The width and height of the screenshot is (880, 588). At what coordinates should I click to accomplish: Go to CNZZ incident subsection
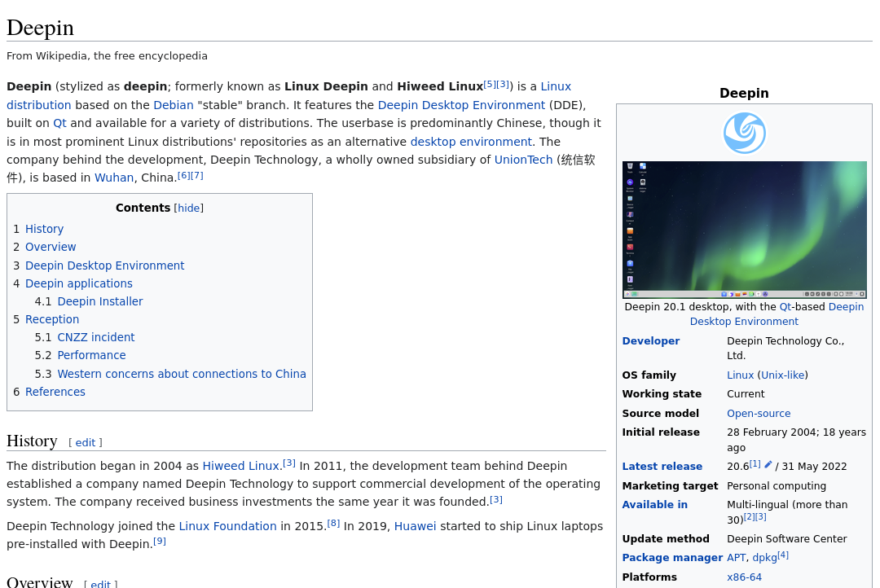coord(96,337)
